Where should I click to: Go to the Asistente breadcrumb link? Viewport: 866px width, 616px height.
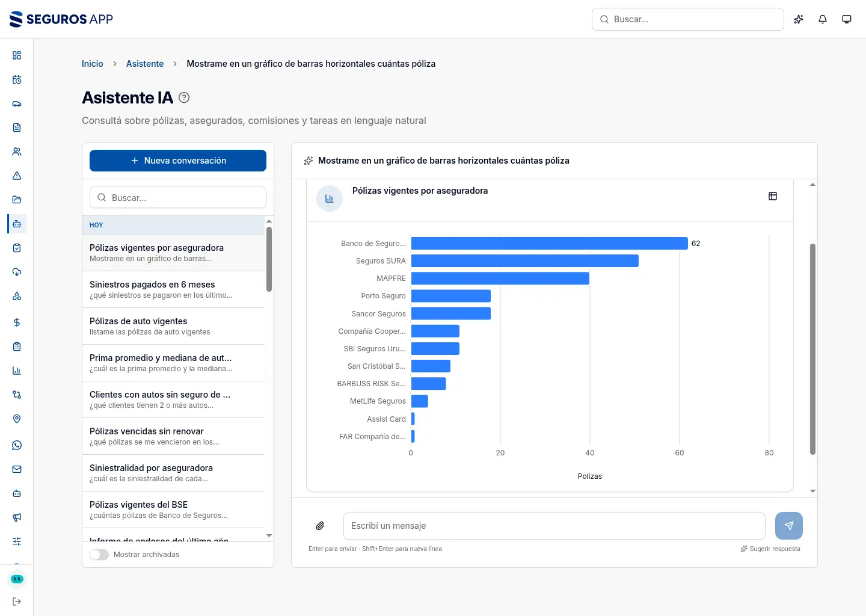tap(145, 64)
